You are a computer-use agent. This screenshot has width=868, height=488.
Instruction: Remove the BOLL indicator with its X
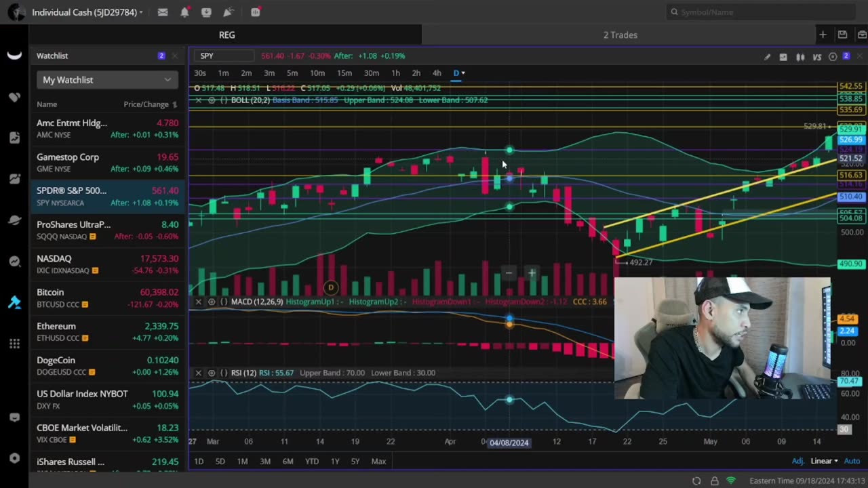point(198,100)
